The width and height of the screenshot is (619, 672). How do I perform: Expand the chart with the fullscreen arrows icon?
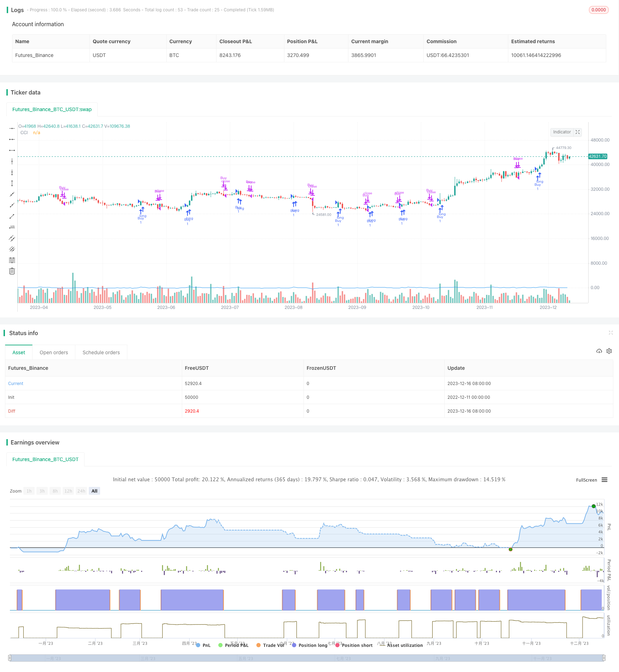click(578, 132)
